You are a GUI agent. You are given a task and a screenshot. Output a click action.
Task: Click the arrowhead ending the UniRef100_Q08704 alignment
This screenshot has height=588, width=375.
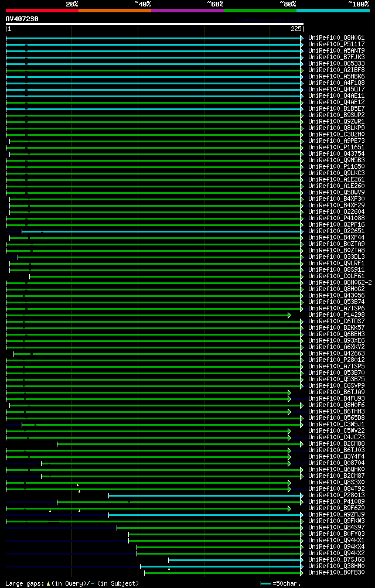coord(289,463)
